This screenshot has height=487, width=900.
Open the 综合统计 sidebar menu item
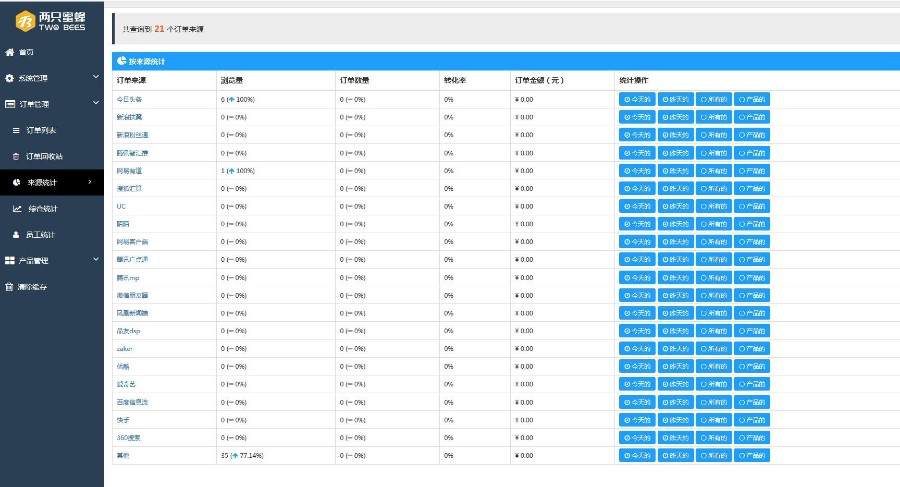[42, 209]
